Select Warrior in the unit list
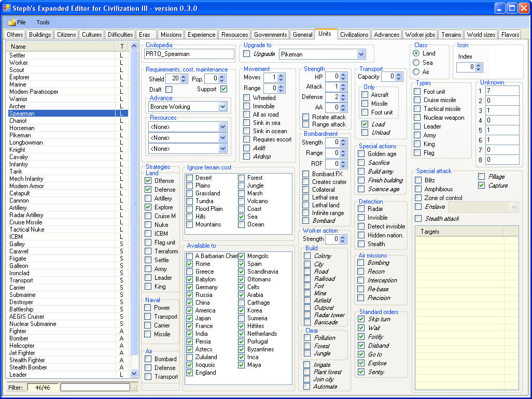The height and width of the screenshot is (399, 532). click(x=68, y=99)
